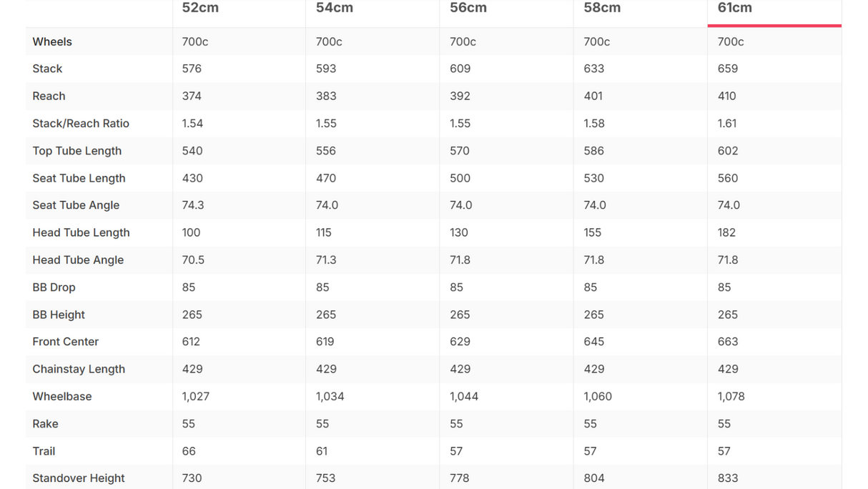Image resolution: width=868 pixels, height=489 pixels.
Task: Click the BB Drop row label
Action: tap(54, 287)
